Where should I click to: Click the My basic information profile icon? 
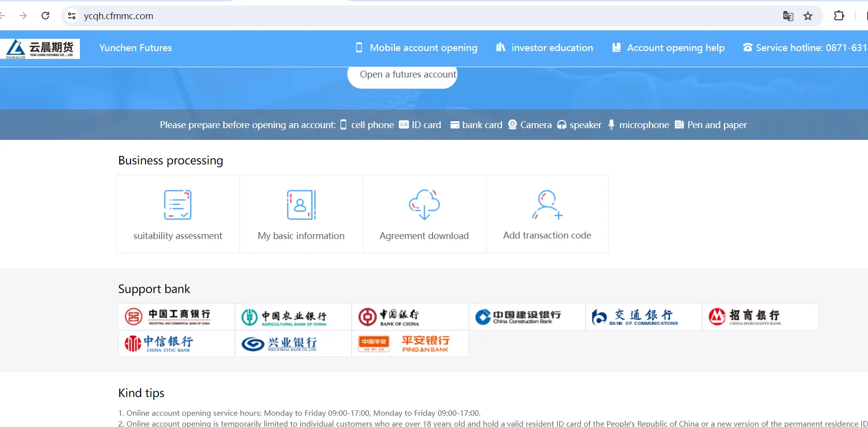coord(301,205)
